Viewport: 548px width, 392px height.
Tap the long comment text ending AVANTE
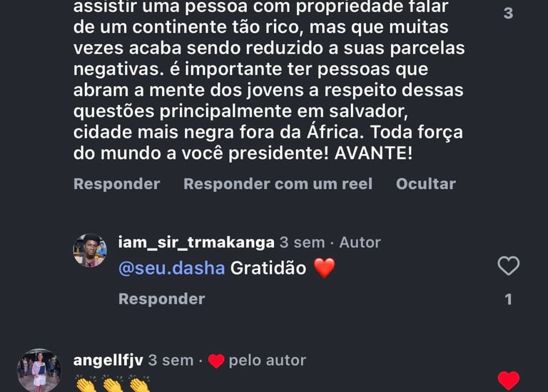click(x=268, y=91)
